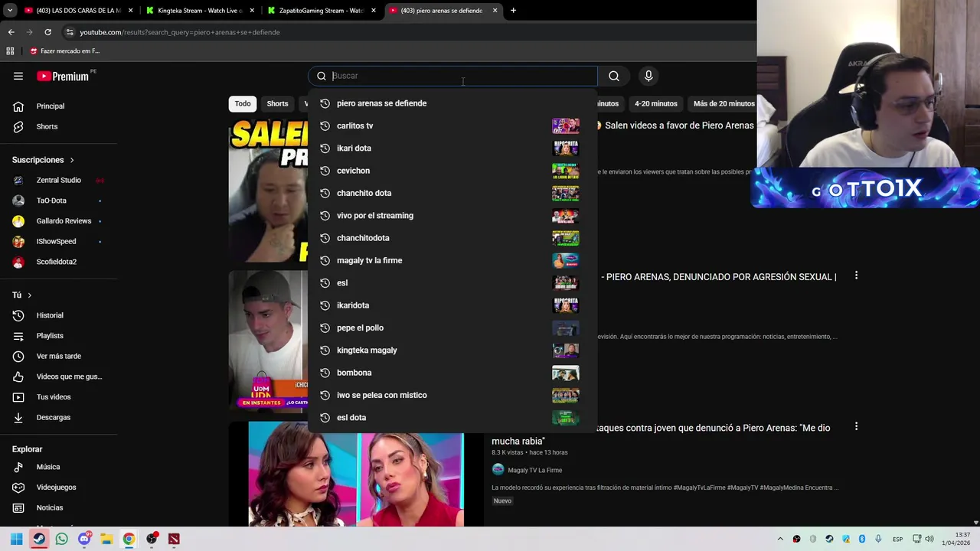Show hidden system tray icons
980x551 pixels.
(x=780, y=539)
